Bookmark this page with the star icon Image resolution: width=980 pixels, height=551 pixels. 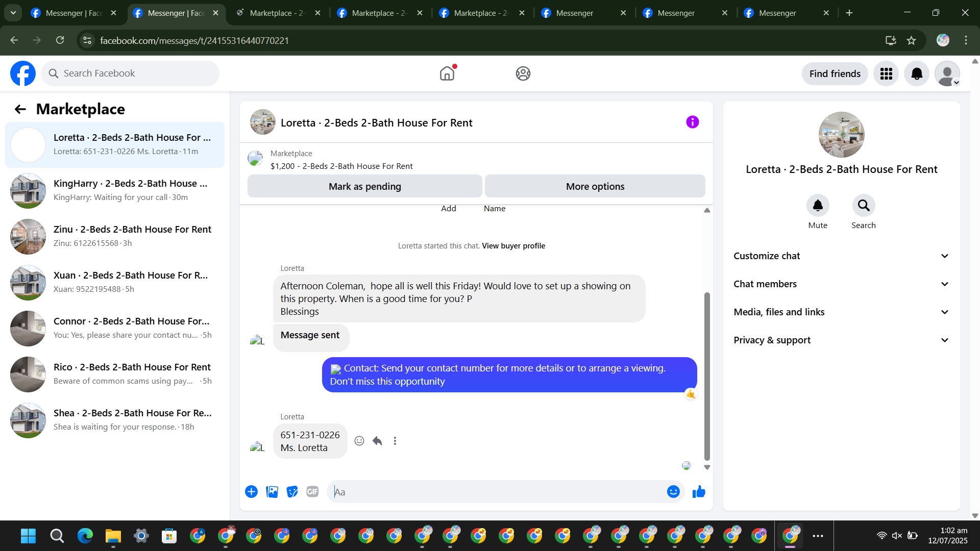[911, 40]
